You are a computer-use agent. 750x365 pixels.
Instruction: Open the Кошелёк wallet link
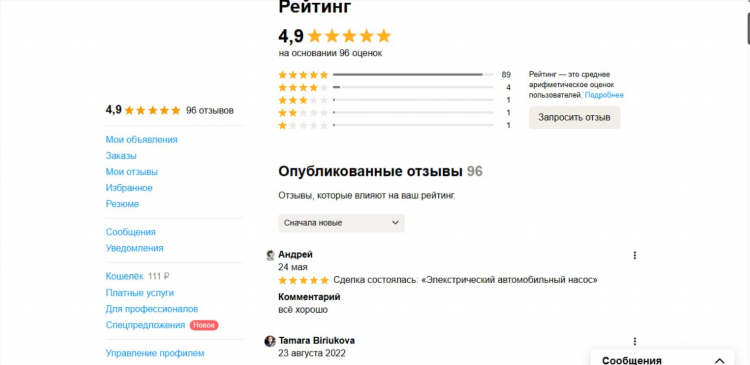124,276
